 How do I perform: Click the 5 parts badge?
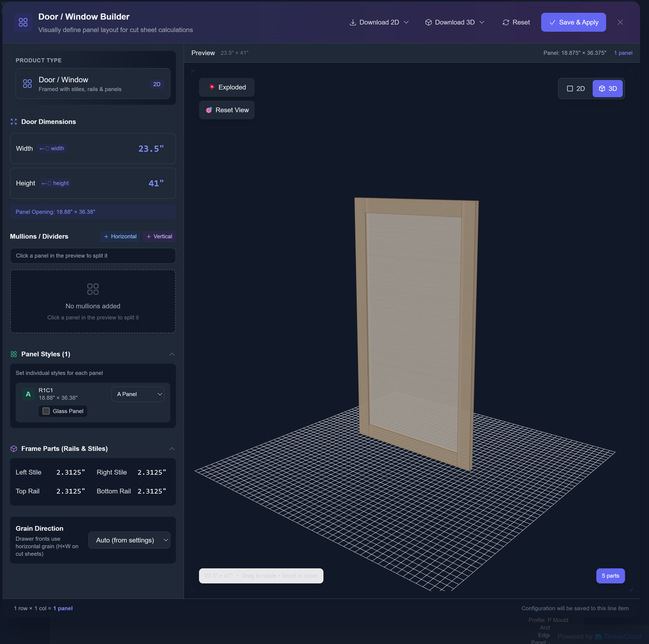click(x=610, y=576)
